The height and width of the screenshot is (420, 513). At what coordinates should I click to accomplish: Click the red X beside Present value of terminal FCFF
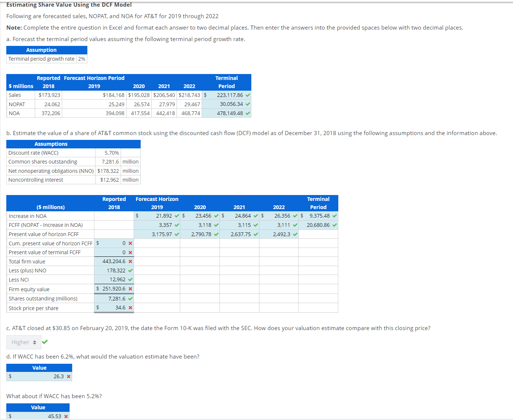point(130,252)
